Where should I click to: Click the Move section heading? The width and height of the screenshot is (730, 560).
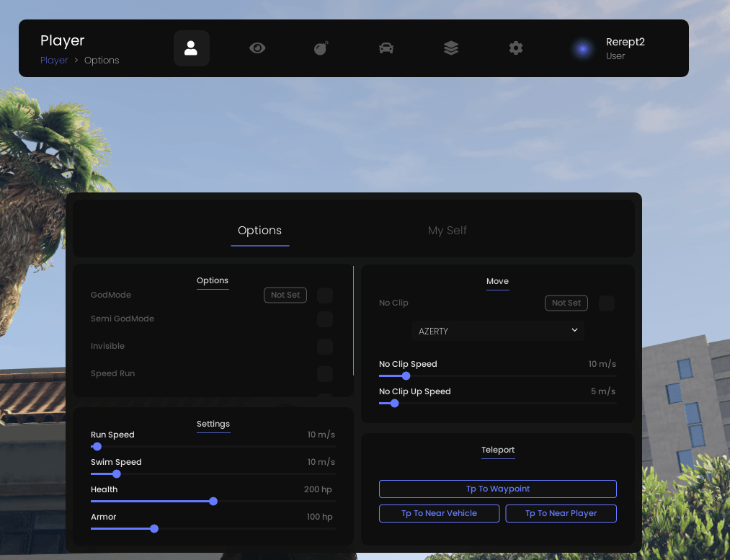pos(497,281)
